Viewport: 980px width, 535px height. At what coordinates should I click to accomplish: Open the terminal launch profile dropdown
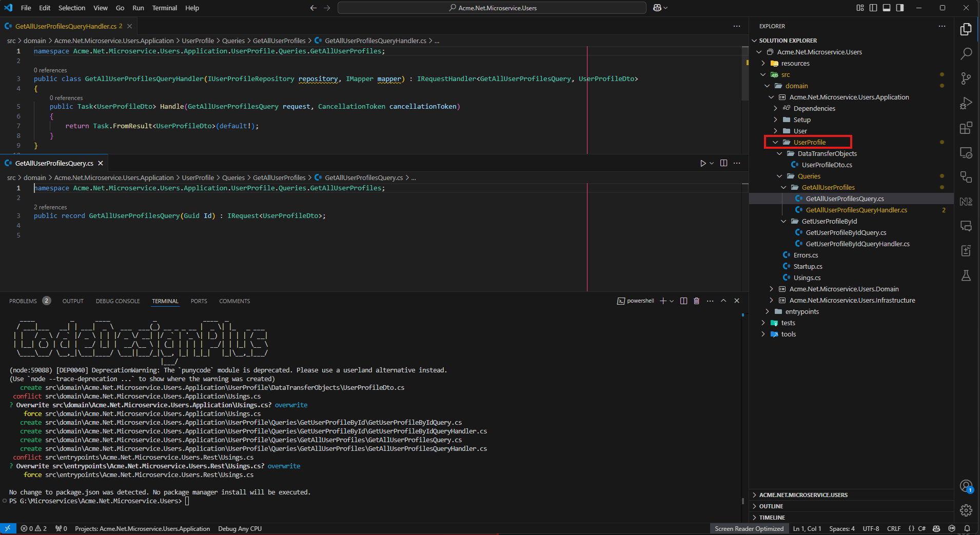[672, 301]
